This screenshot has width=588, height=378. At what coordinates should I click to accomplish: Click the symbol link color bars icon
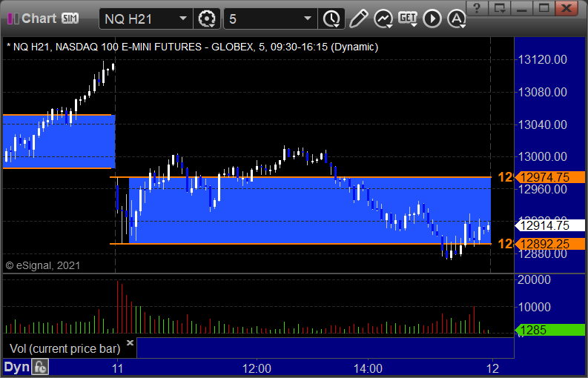click(x=13, y=19)
